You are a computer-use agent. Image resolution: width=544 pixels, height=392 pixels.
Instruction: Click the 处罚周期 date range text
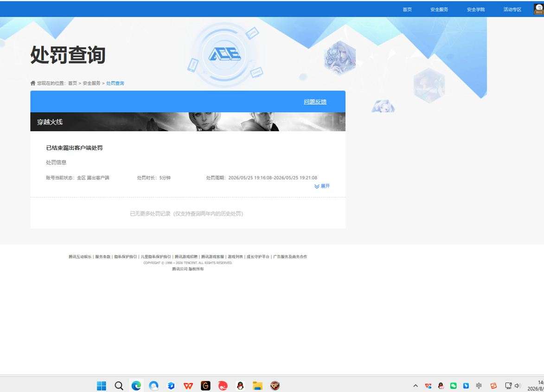click(262, 178)
